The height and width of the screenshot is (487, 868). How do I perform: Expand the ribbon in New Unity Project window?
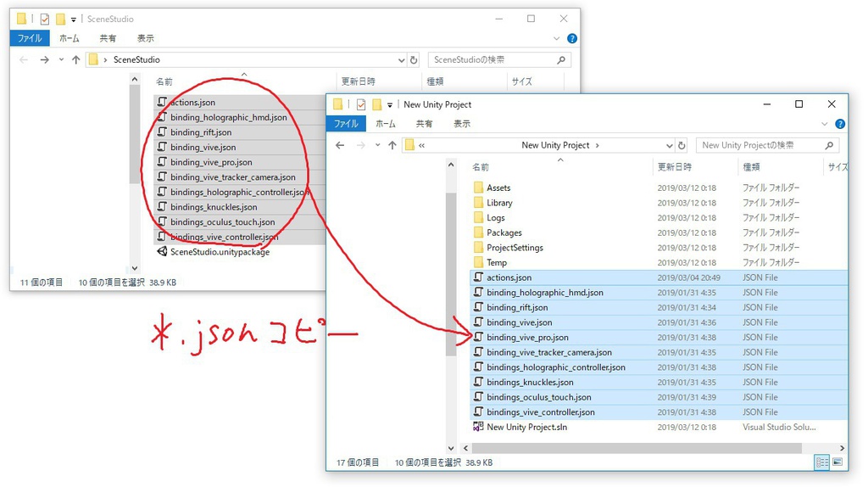824,124
